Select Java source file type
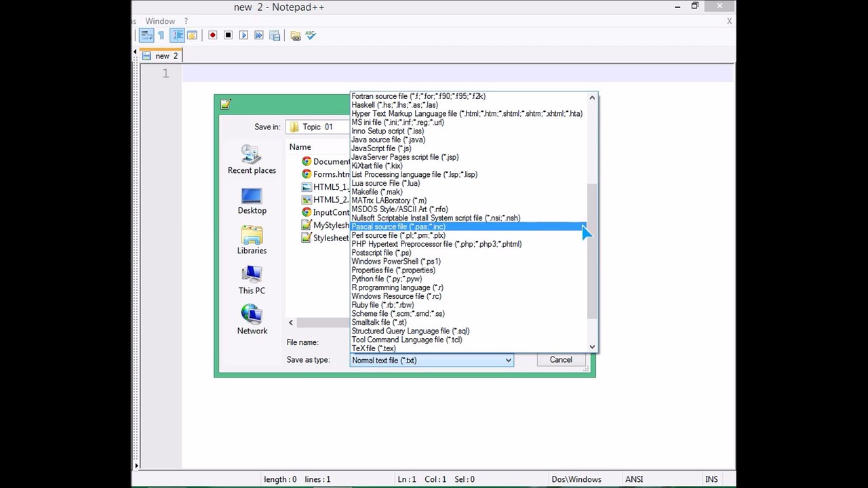 [x=469, y=140]
